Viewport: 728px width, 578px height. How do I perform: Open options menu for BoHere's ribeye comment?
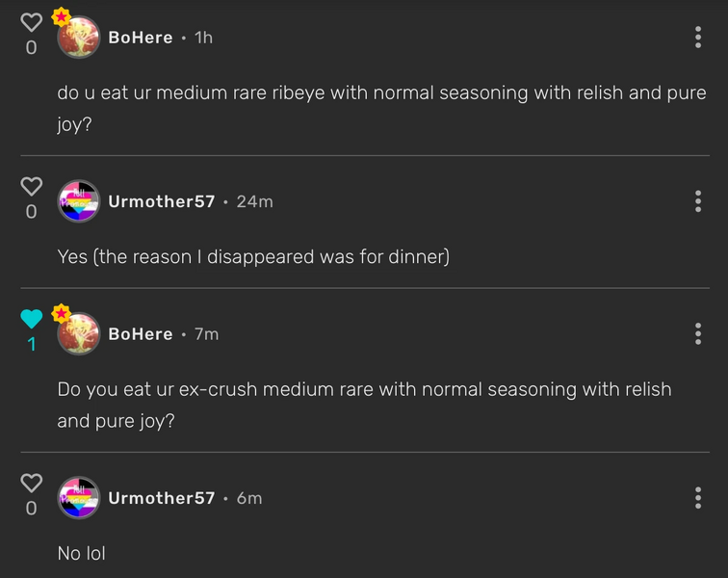(x=698, y=38)
